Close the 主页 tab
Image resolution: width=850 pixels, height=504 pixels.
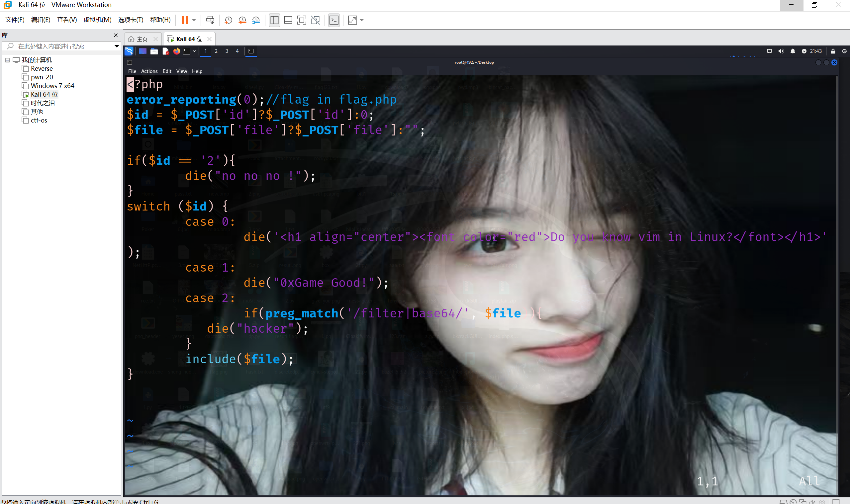[155, 39]
